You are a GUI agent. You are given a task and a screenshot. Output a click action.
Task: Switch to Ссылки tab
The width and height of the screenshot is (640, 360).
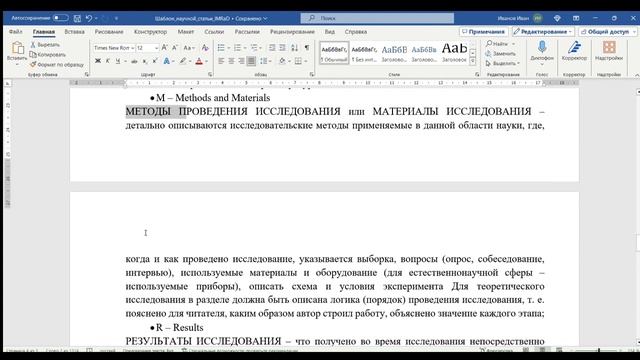[x=214, y=31]
